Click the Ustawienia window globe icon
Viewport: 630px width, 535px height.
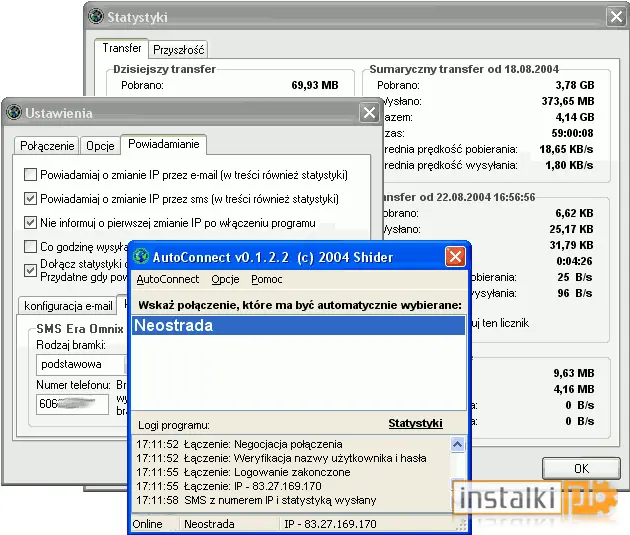(14, 112)
